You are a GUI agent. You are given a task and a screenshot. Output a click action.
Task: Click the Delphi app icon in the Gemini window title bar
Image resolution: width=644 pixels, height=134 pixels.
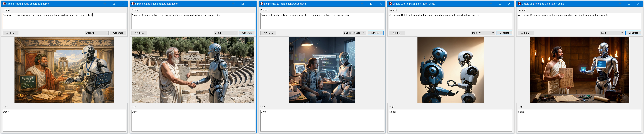[133, 4]
